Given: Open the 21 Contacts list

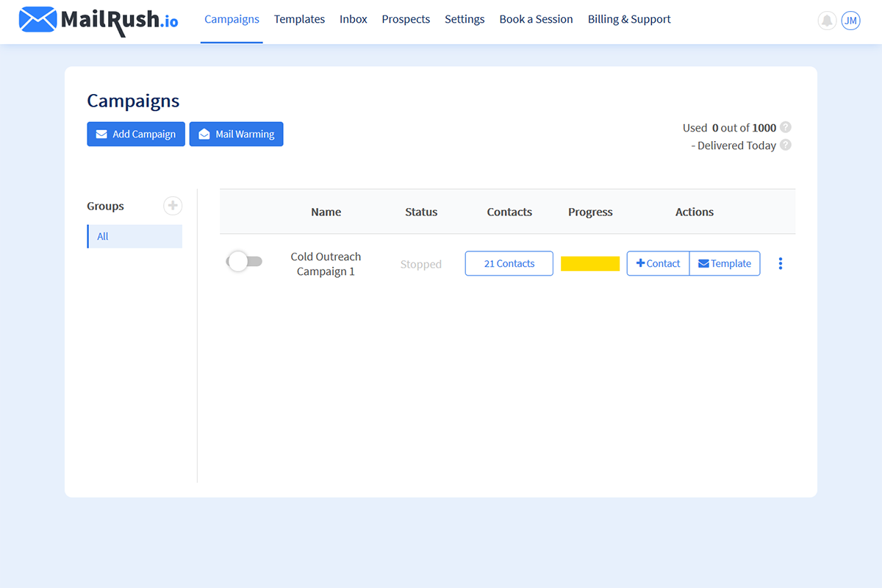Looking at the screenshot, I should (x=509, y=264).
